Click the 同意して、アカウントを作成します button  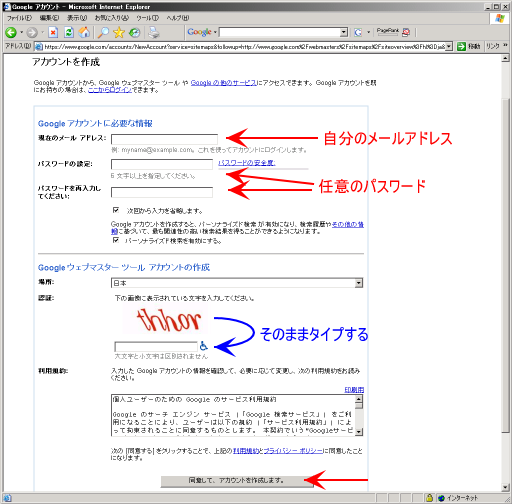[x=237, y=481]
